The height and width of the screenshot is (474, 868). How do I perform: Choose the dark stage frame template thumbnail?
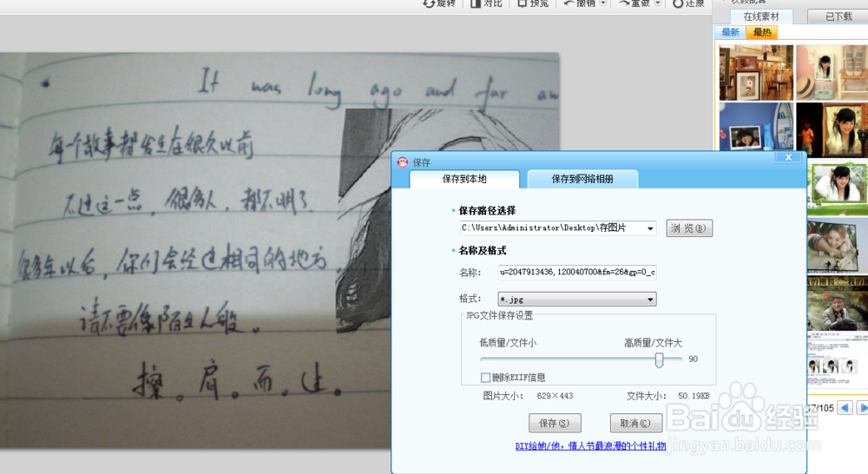pos(832,129)
